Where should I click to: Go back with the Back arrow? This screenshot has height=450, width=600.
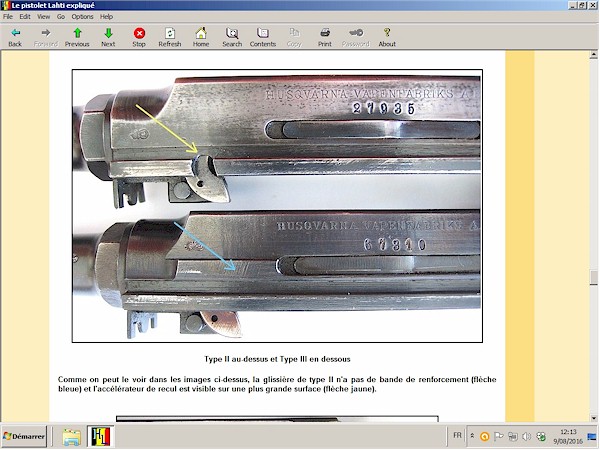(15, 38)
